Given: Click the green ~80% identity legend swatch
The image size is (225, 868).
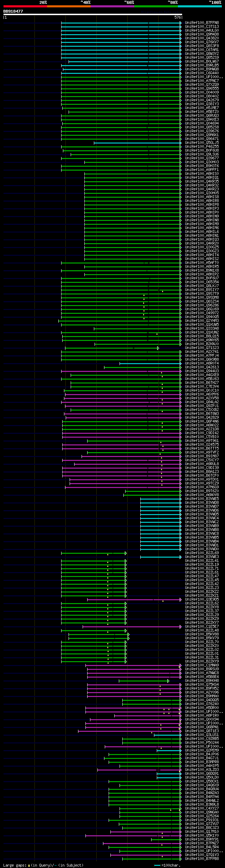Looking at the screenshot, I should pos(156,6).
